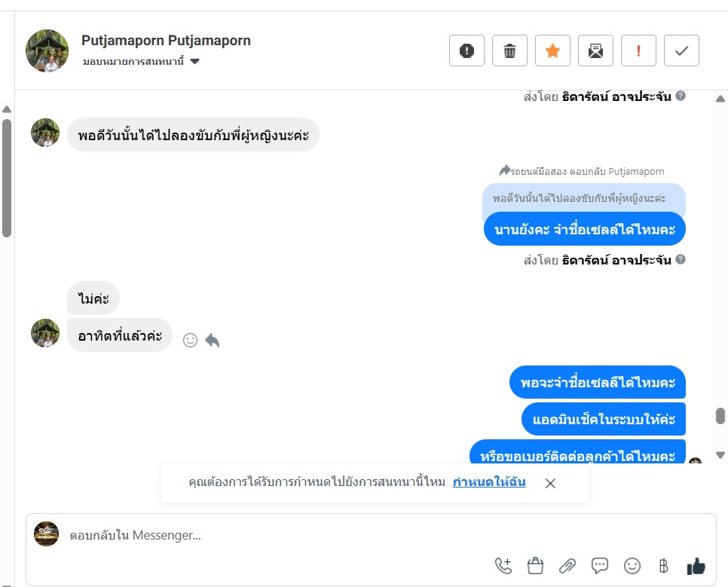Toggle the orange star favorite
Viewport: 728px width, 587px height.
click(x=552, y=50)
